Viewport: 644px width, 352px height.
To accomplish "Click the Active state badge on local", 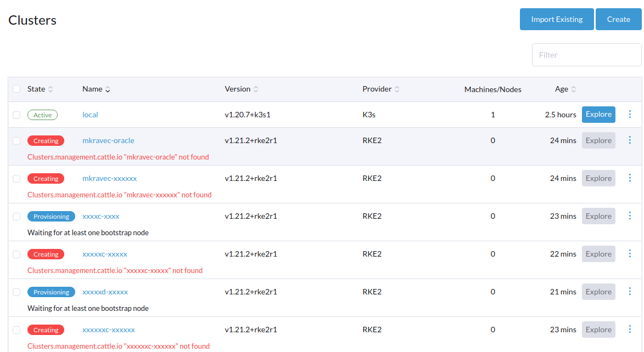I will click(42, 115).
